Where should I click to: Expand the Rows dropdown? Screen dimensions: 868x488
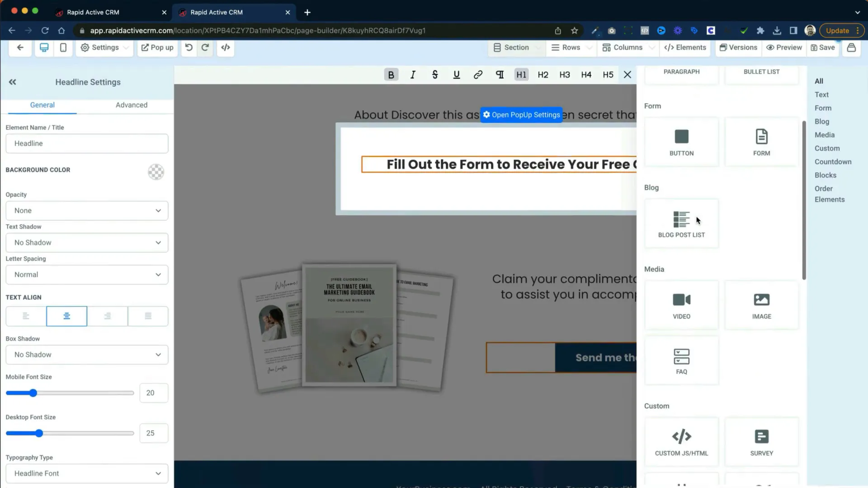coord(571,47)
